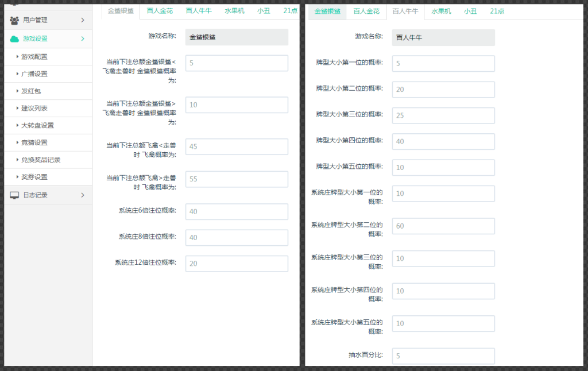
Task: Switch to the 百人金花 tab on the right panel
Action: click(366, 10)
